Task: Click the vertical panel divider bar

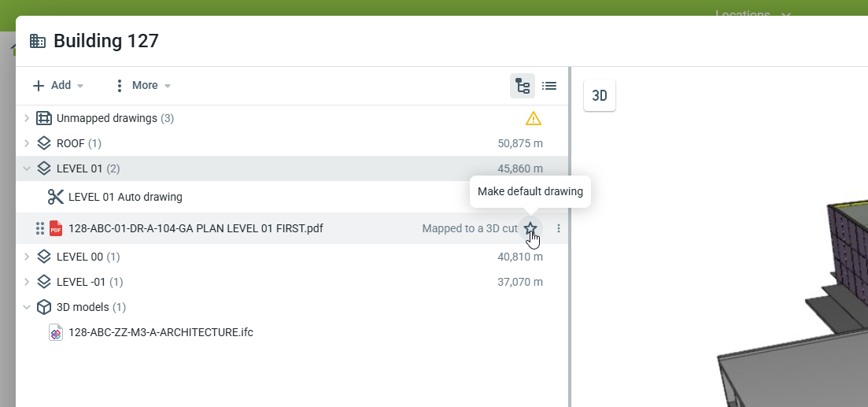Action: [569, 236]
